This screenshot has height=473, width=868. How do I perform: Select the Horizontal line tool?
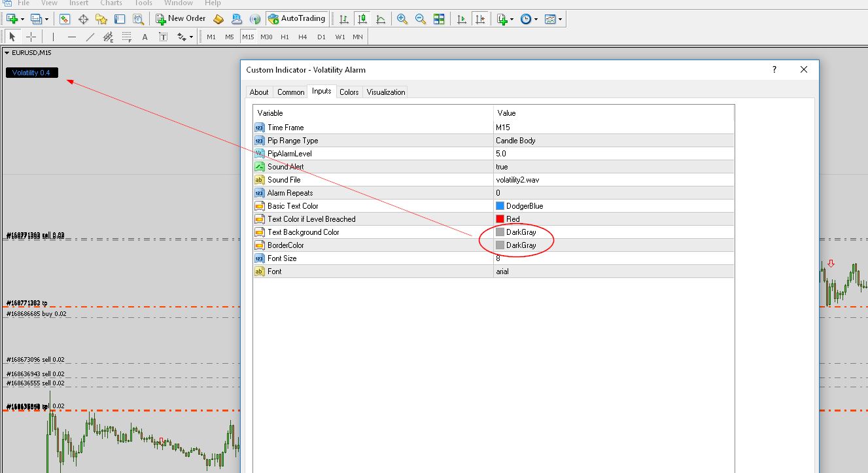[x=72, y=37]
